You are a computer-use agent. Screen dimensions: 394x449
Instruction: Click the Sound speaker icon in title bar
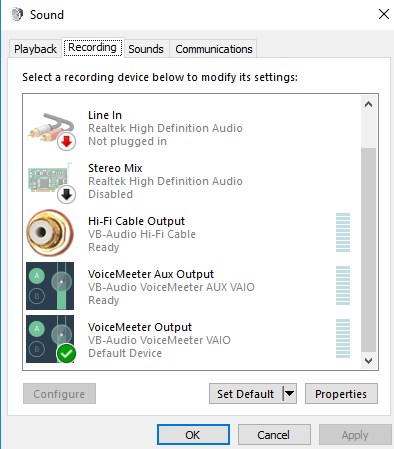(x=17, y=14)
